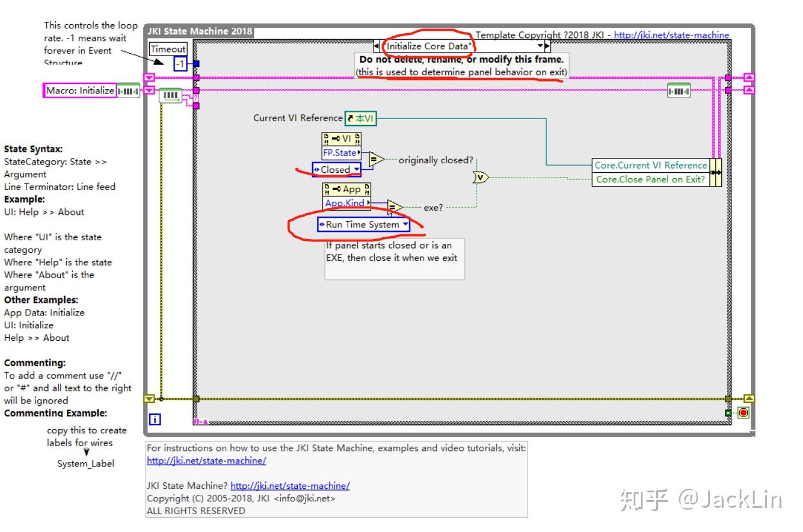Click the "Do not delete, rename" frame comment

(x=461, y=66)
